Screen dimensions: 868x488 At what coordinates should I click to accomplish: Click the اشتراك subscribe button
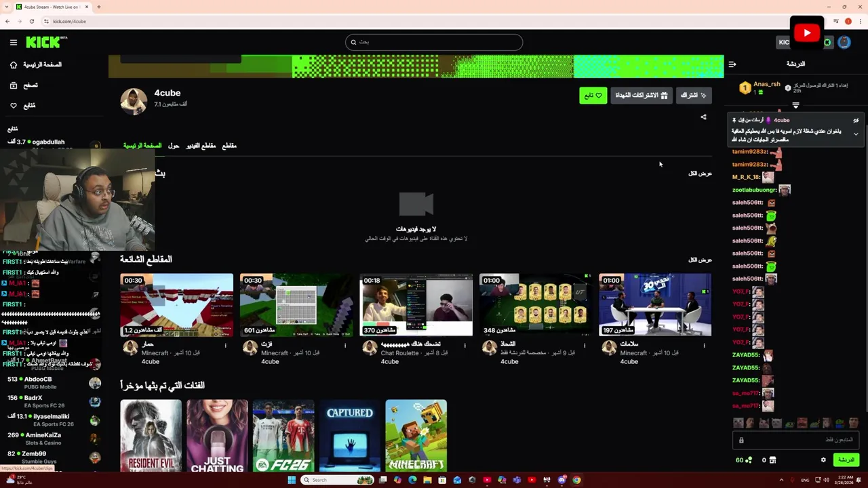(693, 96)
